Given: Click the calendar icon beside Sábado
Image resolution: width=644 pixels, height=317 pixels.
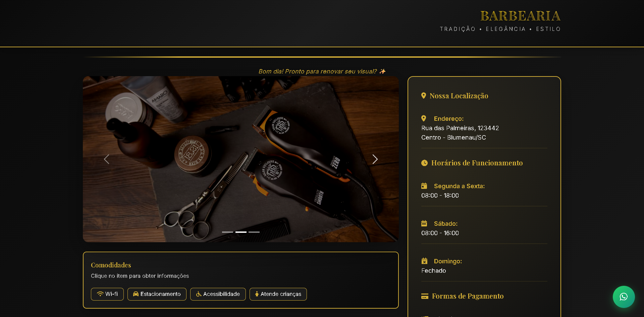Looking at the screenshot, I should (424, 223).
